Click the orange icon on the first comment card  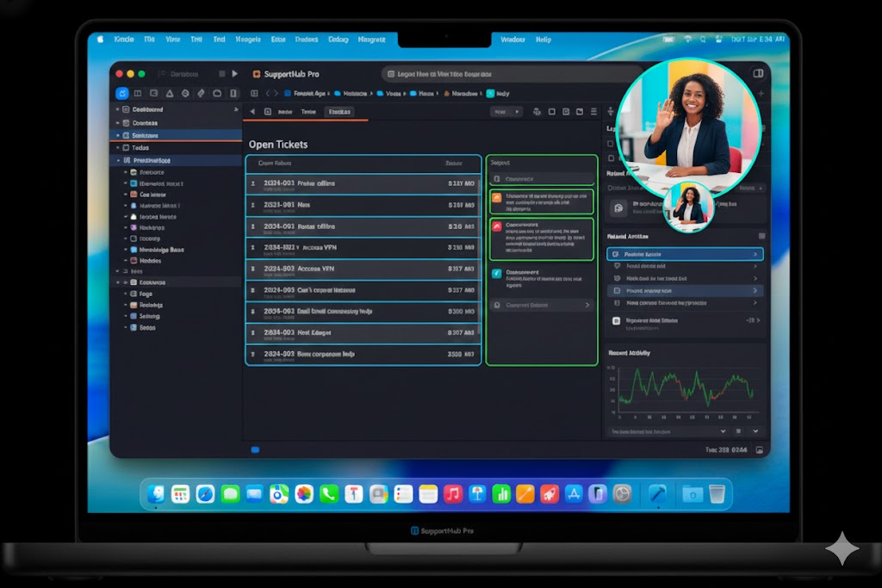497,198
